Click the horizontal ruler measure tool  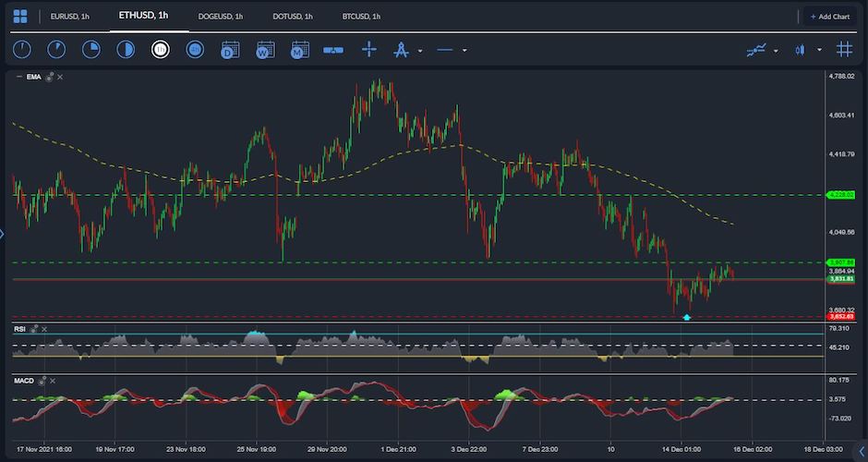click(x=333, y=51)
